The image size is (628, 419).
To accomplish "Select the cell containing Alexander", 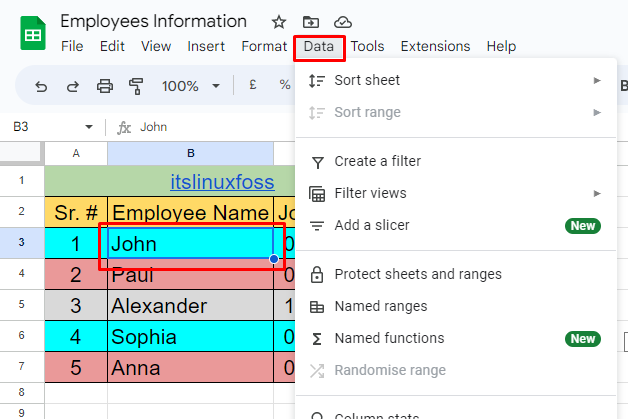I will coord(191,305).
